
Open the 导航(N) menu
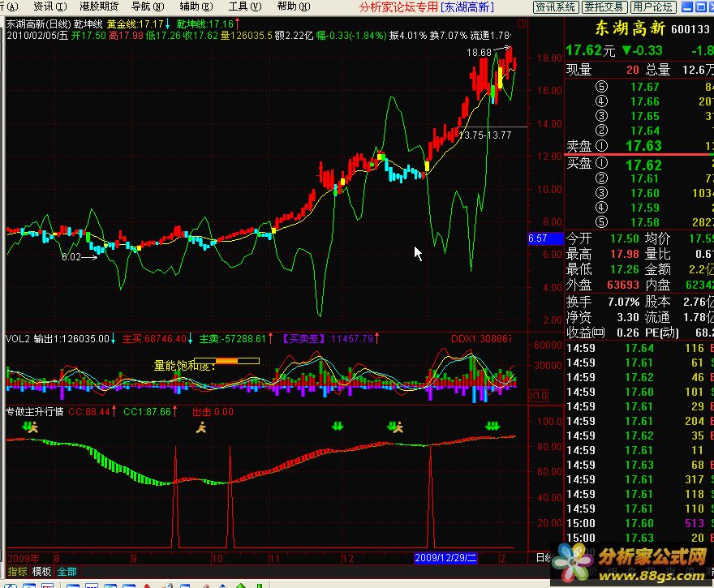pos(148,6)
